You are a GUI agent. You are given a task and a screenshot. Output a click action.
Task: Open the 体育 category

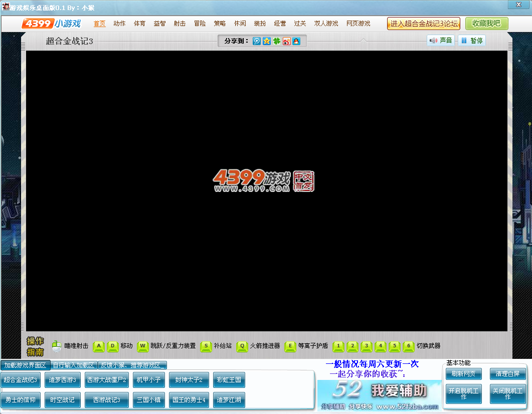139,24
